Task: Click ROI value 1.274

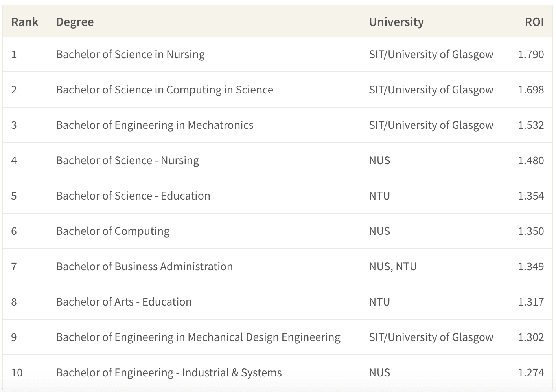Action: pyautogui.click(x=531, y=372)
